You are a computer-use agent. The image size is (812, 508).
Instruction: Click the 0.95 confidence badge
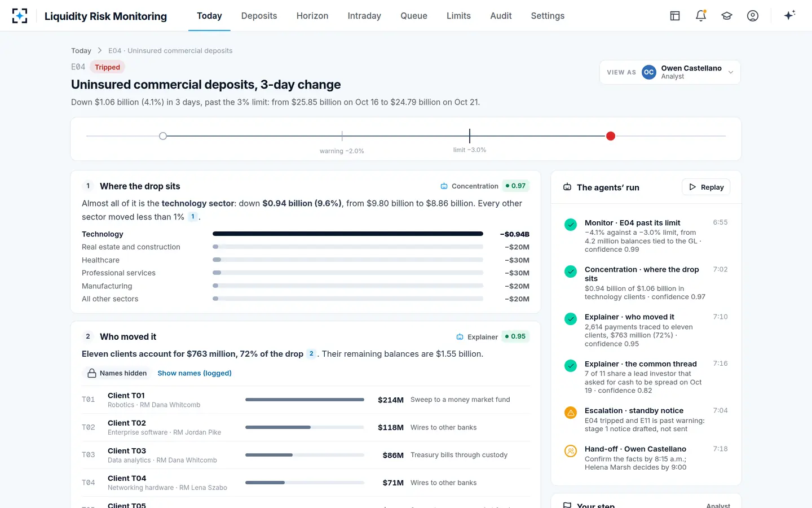[x=515, y=336]
